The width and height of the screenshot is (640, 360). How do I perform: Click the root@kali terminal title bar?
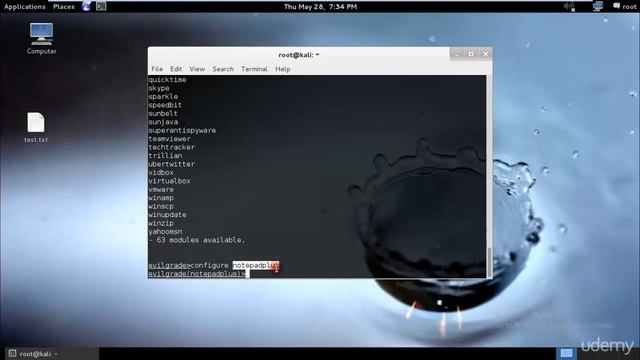(299, 55)
